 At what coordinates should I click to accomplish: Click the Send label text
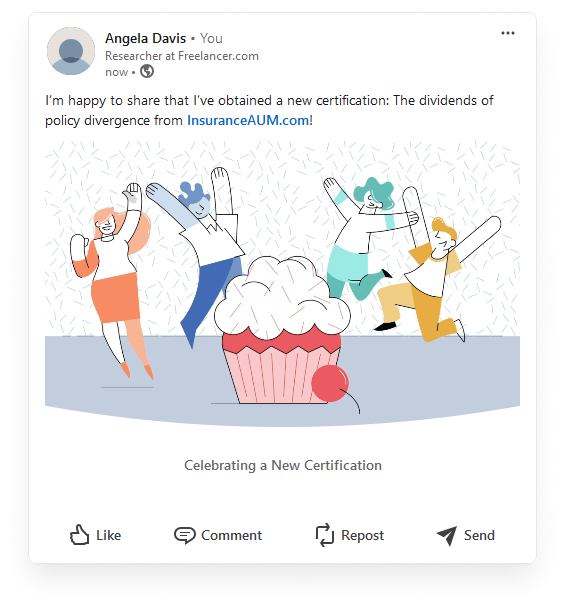click(479, 535)
